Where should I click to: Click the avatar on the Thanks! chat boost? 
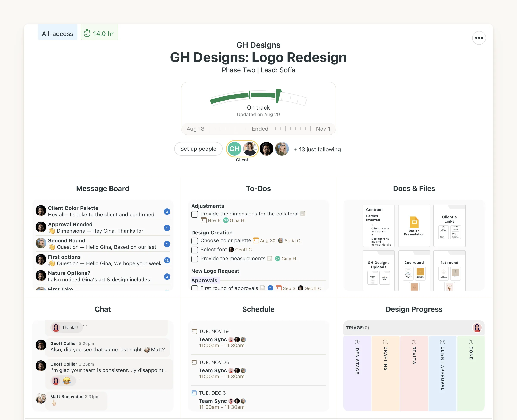tap(56, 327)
